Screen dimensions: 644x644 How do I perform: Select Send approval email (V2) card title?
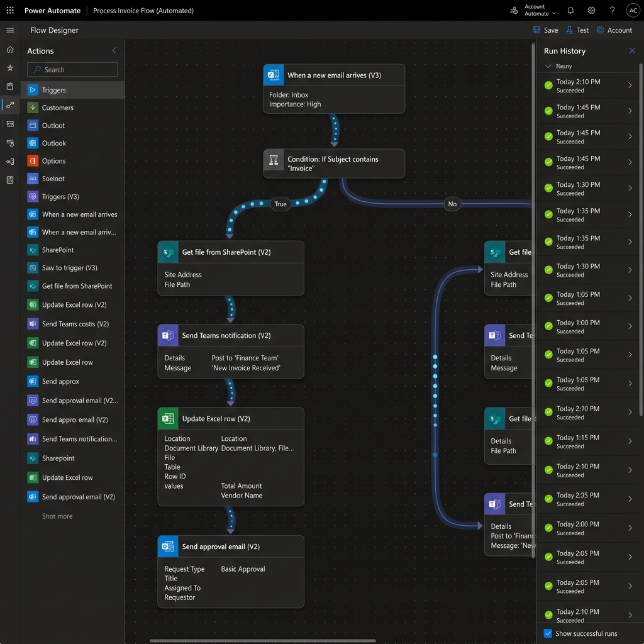(221, 547)
